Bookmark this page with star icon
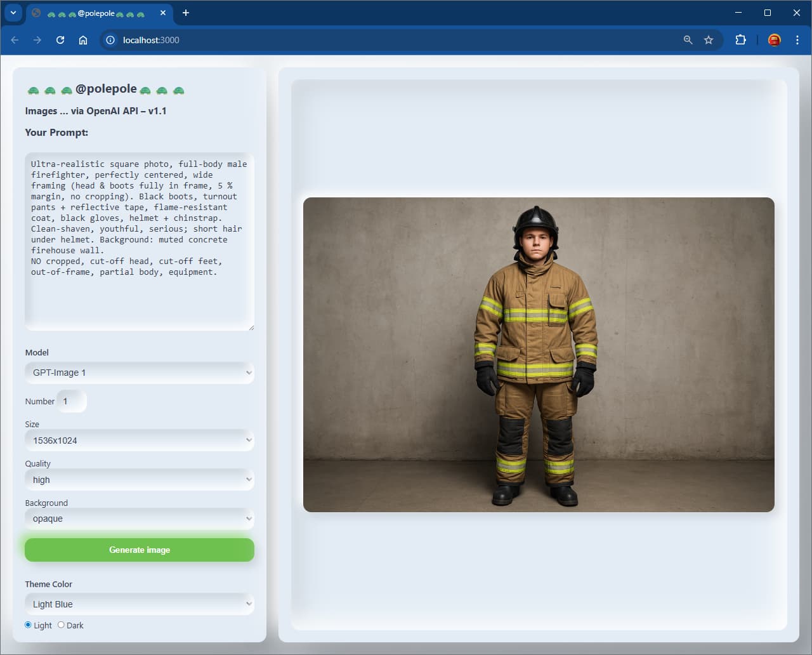 click(x=709, y=40)
